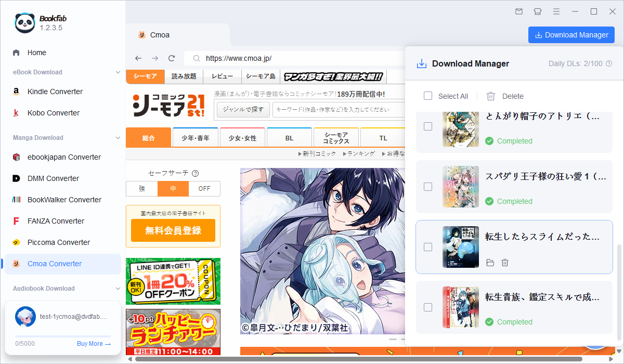Switch to the シーモア site tab
Image resolution: width=624 pixels, height=364 pixels.
click(x=145, y=76)
